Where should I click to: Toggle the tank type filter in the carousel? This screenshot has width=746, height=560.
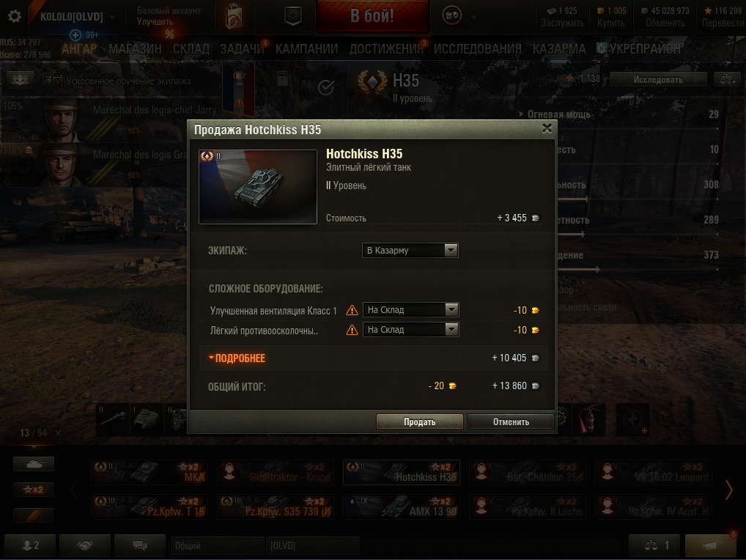(34, 464)
